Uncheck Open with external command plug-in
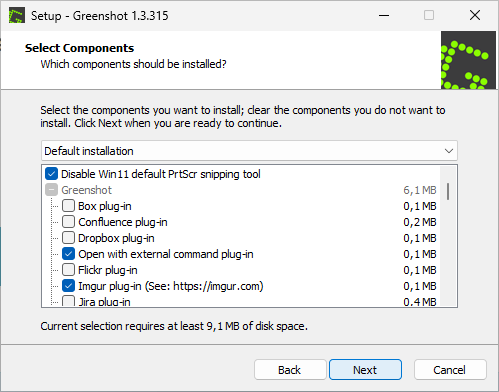 click(68, 254)
